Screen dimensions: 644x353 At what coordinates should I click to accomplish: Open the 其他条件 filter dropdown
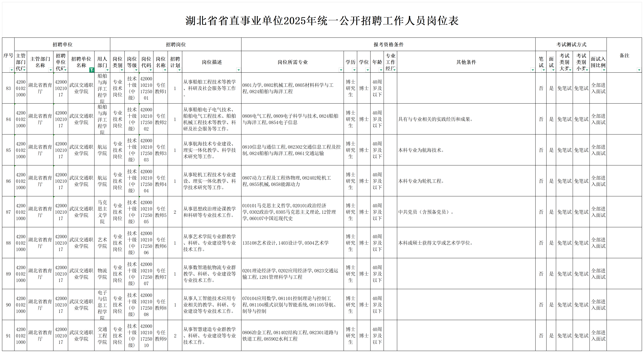[x=533, y=70]
